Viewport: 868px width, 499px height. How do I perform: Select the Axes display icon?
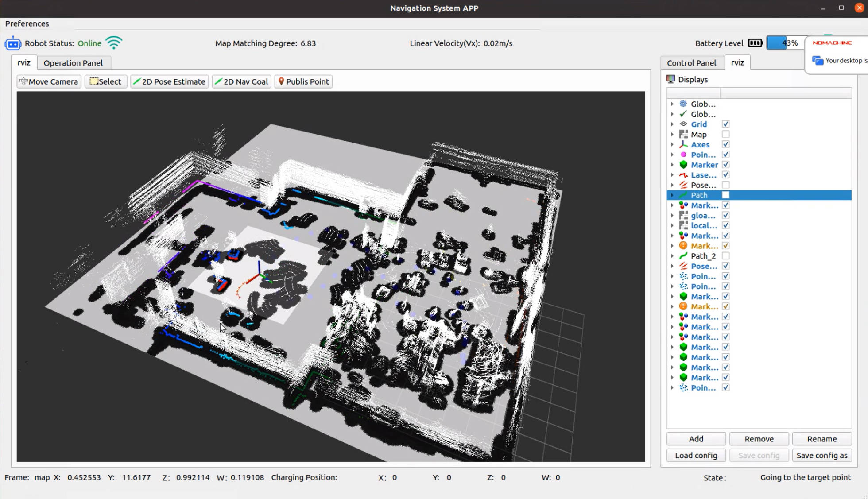pyautogui.click(x=683, y=145)
